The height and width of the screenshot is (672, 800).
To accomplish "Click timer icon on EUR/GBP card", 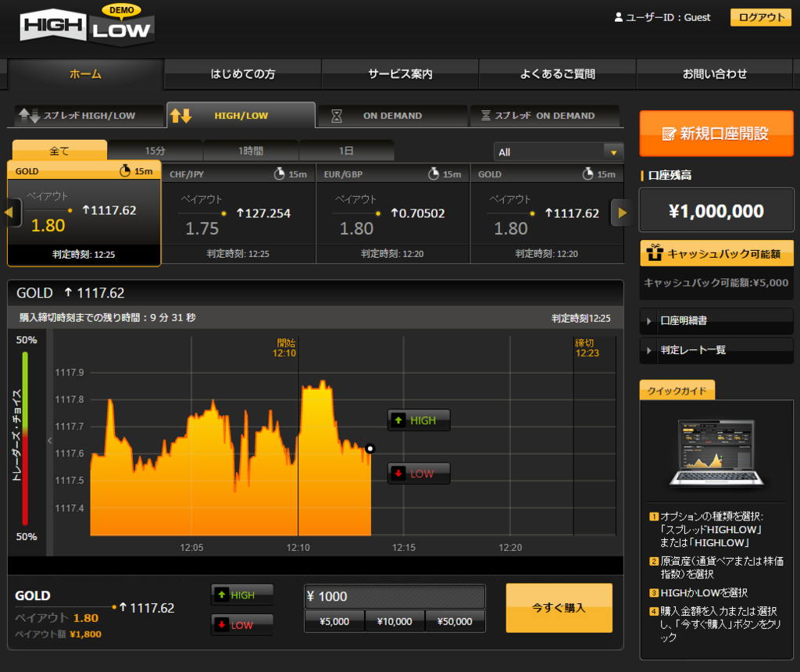I will pyautogui.click(x=433, y=174).
